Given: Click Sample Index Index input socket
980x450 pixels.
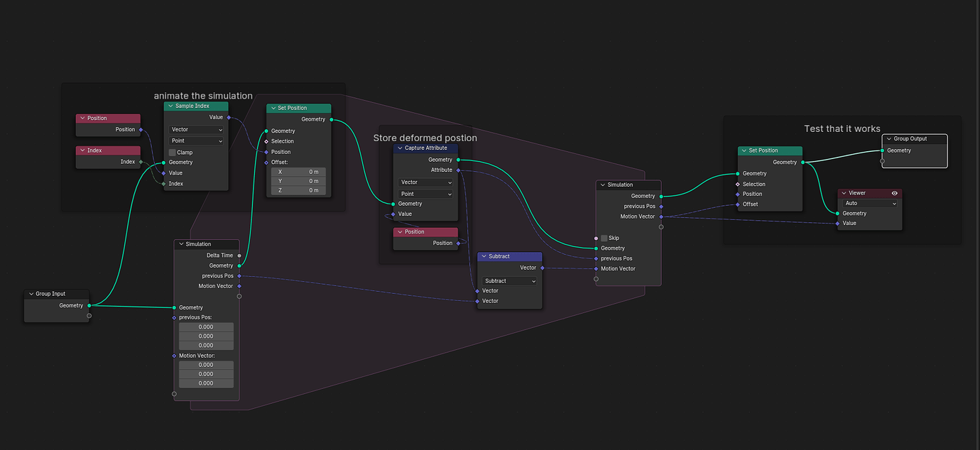Looking at the screenshot, I should click(163, 184).
